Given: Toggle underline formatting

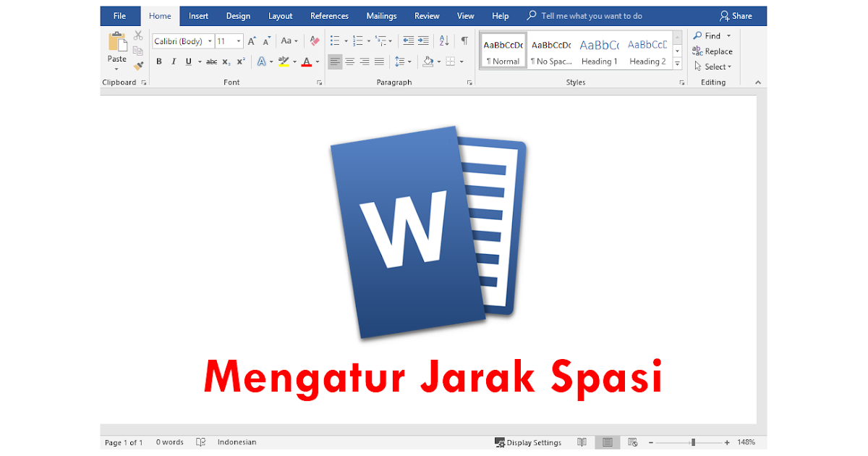Looking at the screenshot, I should pyautogui.click(x=188, y=62).
